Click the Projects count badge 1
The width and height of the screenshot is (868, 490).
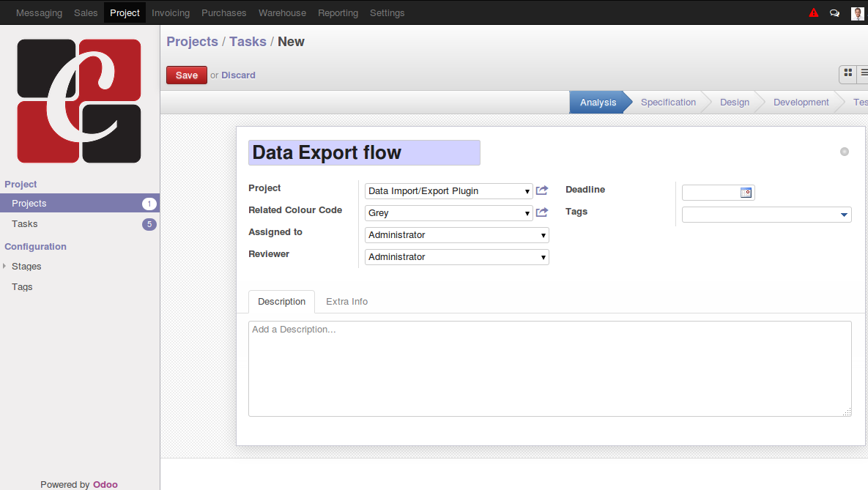click(x=149, y=204)
